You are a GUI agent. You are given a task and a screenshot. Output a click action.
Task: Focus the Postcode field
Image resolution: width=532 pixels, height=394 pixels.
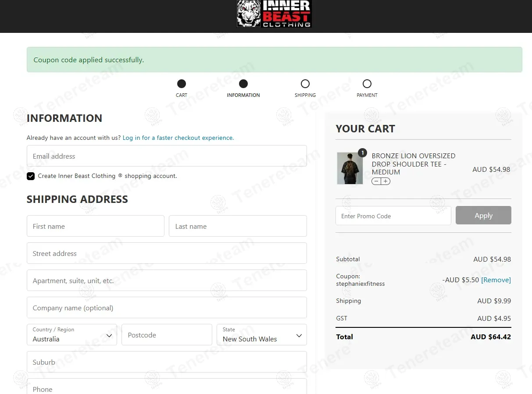[x=167, y=335]
